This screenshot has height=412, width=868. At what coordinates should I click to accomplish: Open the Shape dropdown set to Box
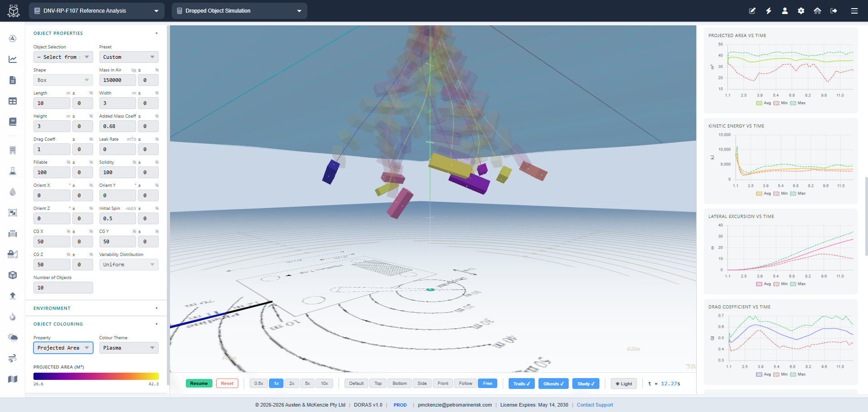coord(63,80)
